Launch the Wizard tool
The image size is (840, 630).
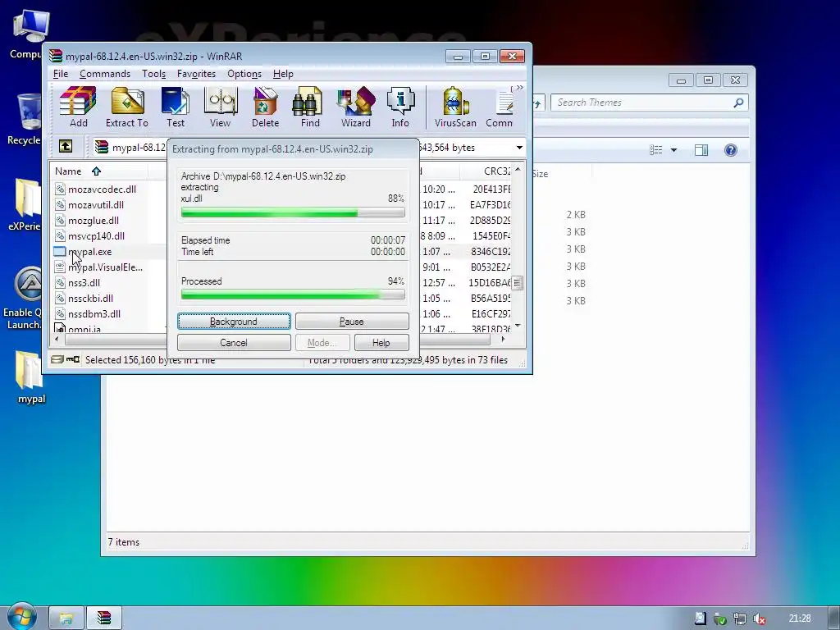click(356, 107)
